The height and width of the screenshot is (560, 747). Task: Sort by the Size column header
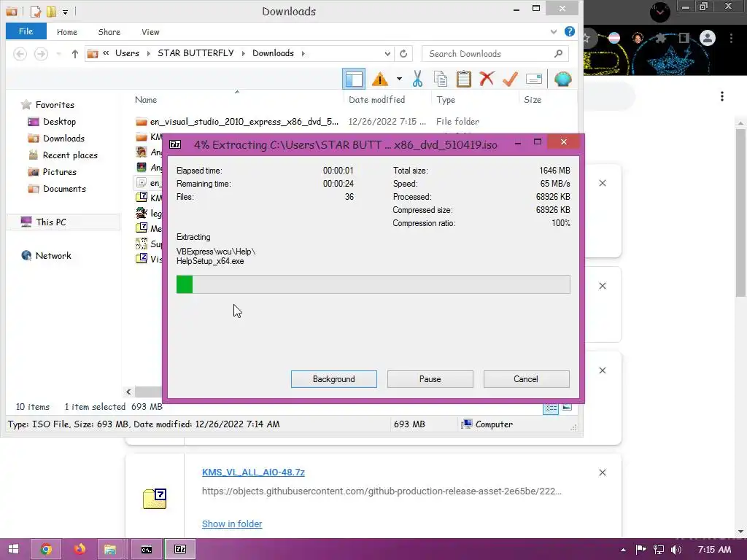click(x=532, y=99)
